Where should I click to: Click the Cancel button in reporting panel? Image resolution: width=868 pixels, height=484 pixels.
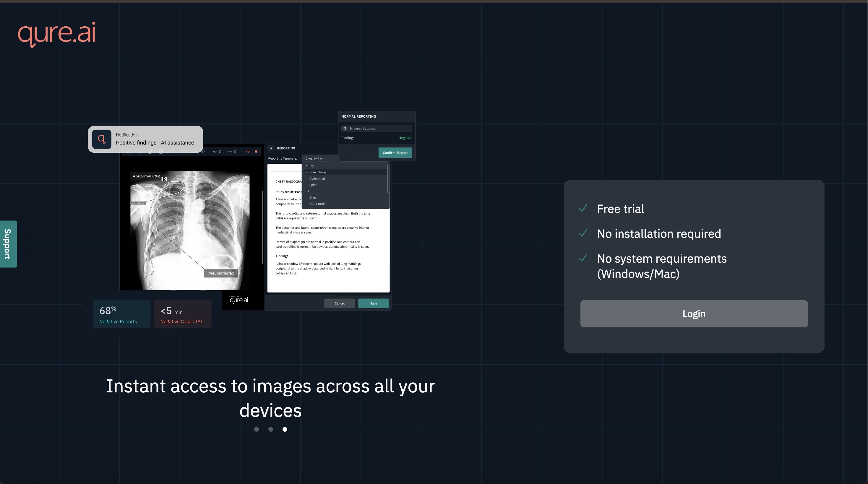tap(339, 303)
